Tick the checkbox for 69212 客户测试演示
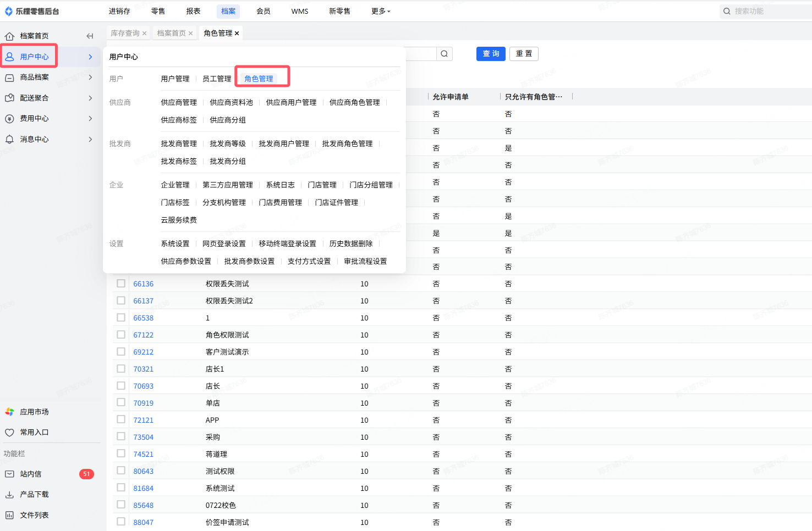 pos(121,352)
